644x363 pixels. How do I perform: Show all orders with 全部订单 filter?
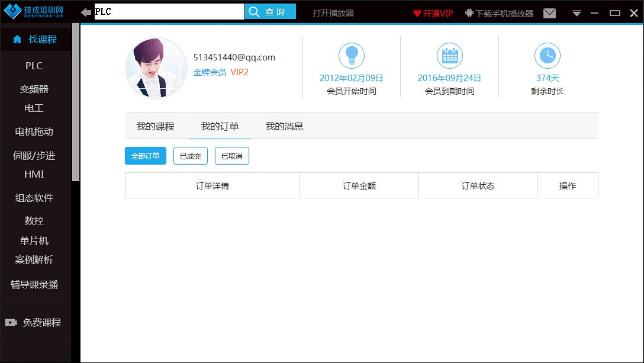pos(146,156)
